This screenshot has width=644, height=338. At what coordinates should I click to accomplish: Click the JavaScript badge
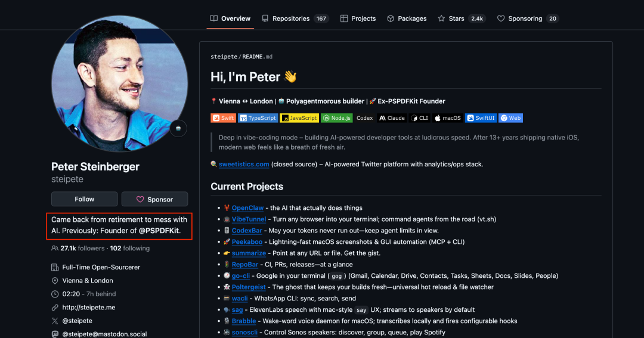point(299,118)
